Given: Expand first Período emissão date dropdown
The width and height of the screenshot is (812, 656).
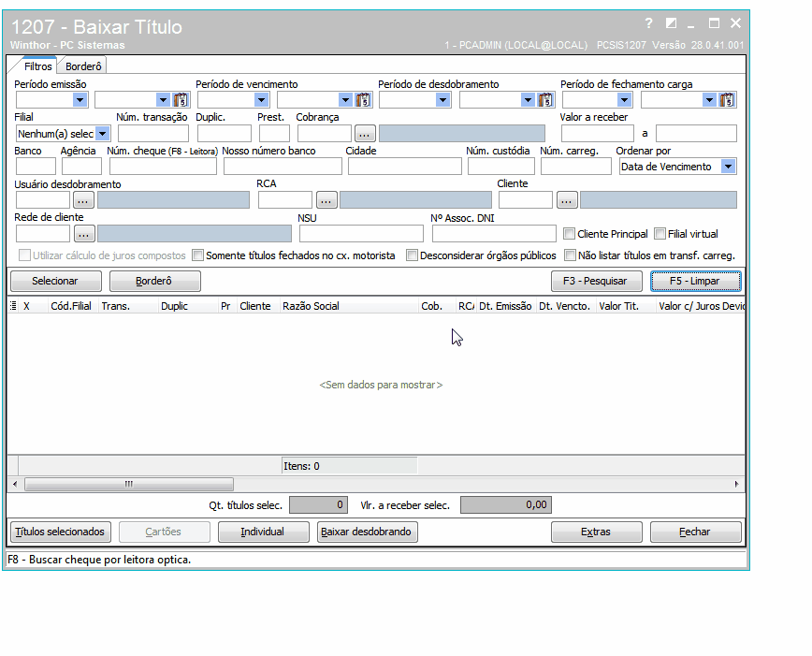Looking at the screenshot, I should point(80,99).
